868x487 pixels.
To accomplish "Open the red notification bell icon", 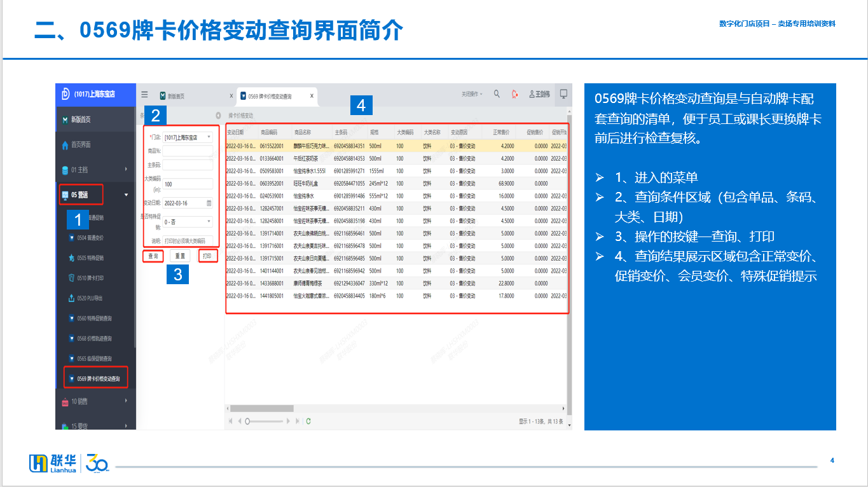I will (x=515, y=94).
